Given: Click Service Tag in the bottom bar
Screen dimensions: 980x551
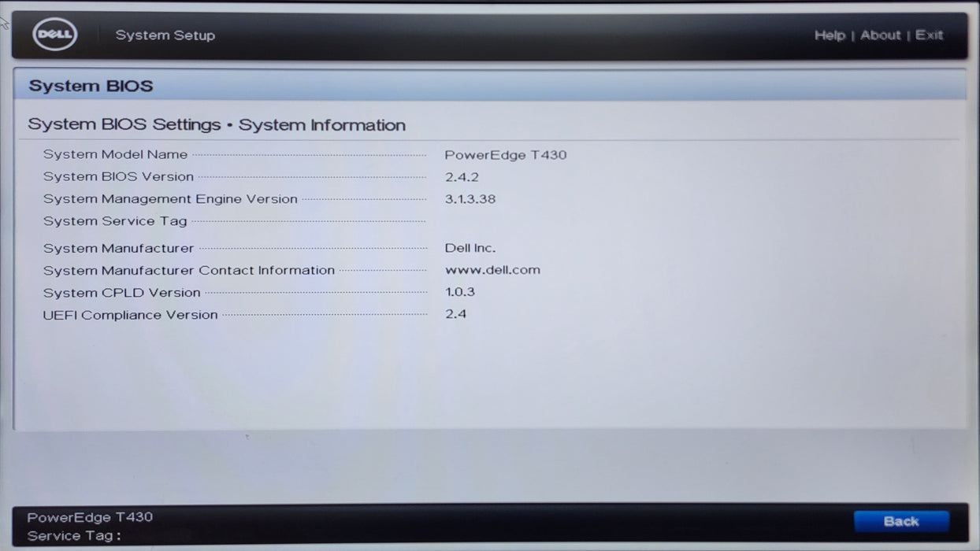Looking at the screenshot, I should (x=74, y=536).
